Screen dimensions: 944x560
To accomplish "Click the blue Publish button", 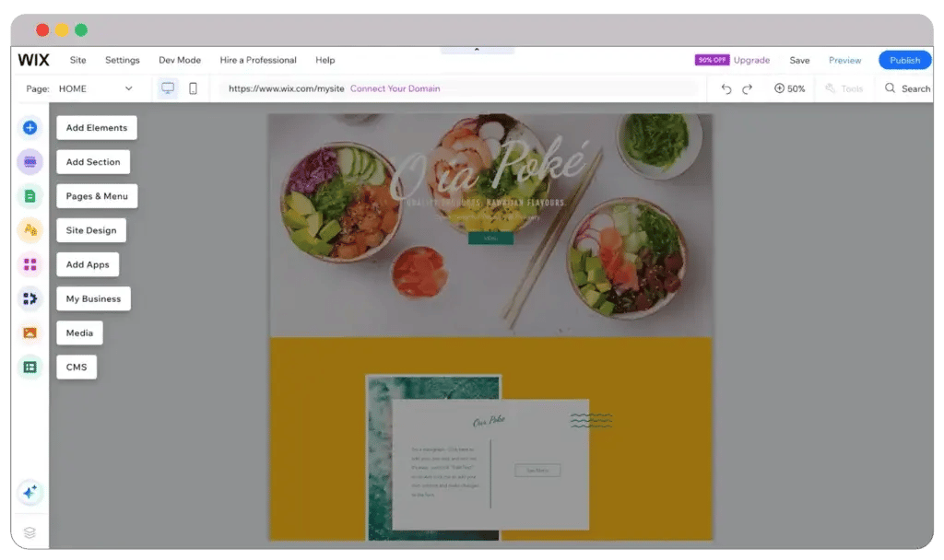I will point(904,60).
